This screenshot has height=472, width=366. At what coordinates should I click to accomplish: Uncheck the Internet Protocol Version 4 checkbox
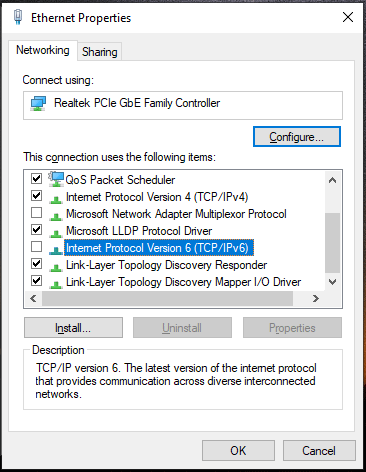point(36,195)
